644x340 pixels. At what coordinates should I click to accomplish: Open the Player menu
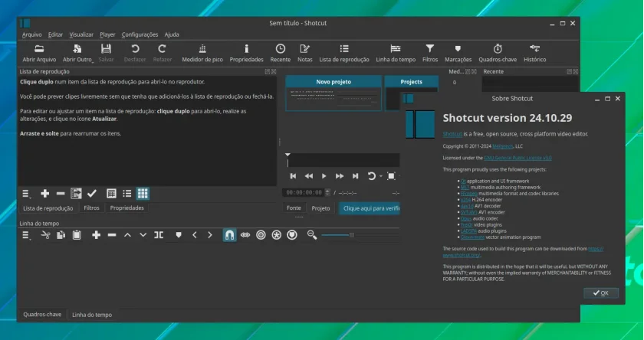point(107,35)
